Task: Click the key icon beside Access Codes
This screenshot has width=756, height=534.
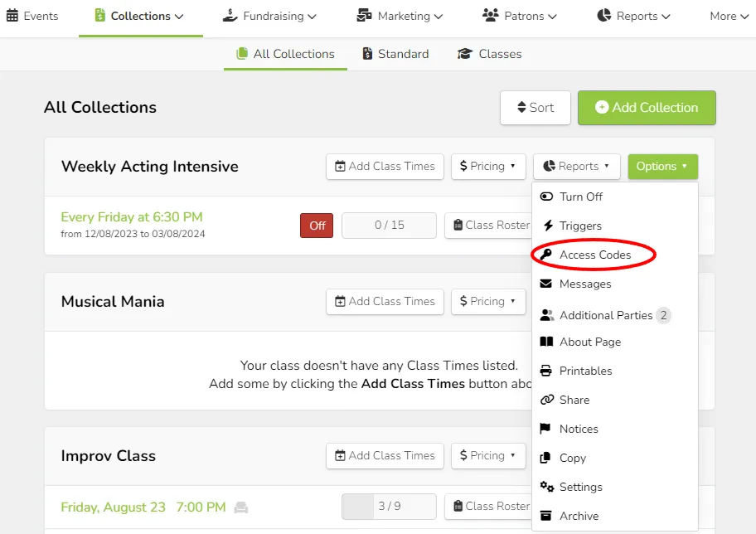Action: pos(546,255)
